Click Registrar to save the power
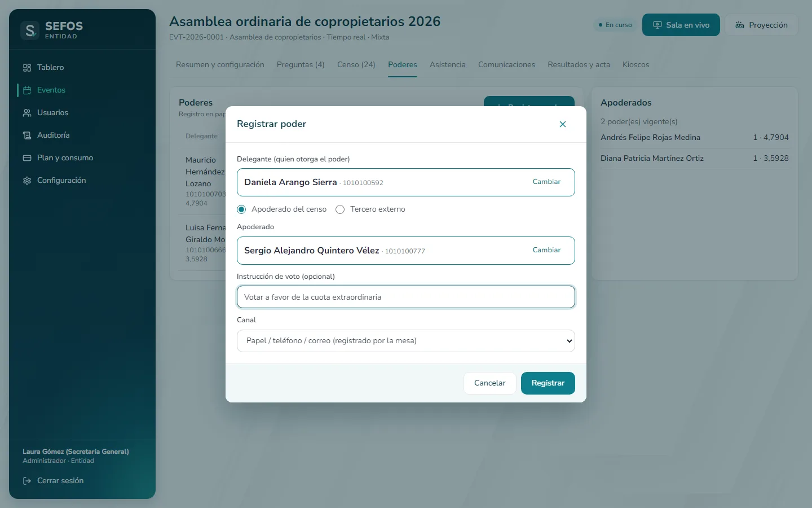Screen dimensions: 812x508 coord(548,383)
